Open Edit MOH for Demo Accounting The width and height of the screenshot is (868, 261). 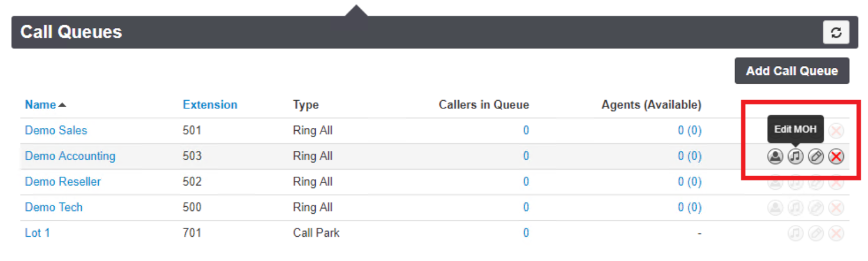795,157
